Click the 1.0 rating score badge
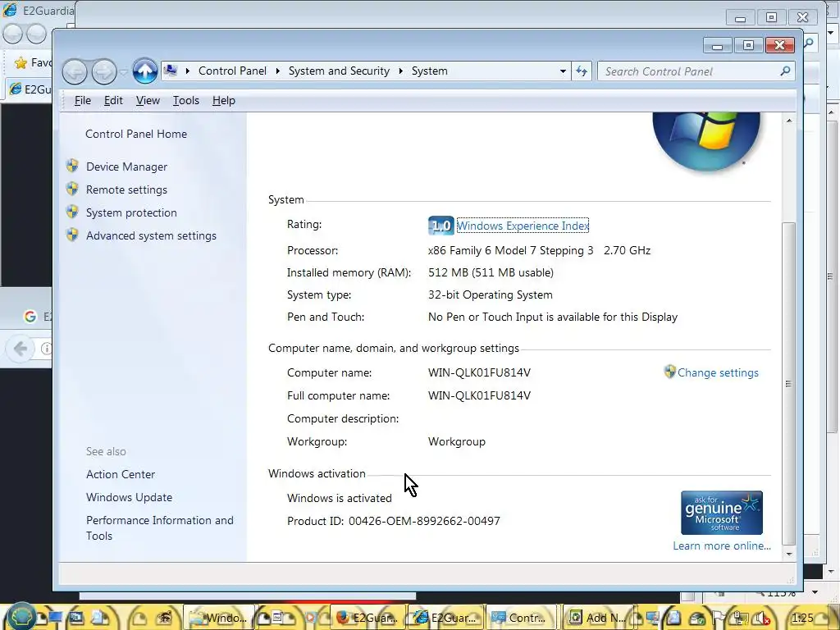This screenshot has height=630, width=840. [441, 226]
